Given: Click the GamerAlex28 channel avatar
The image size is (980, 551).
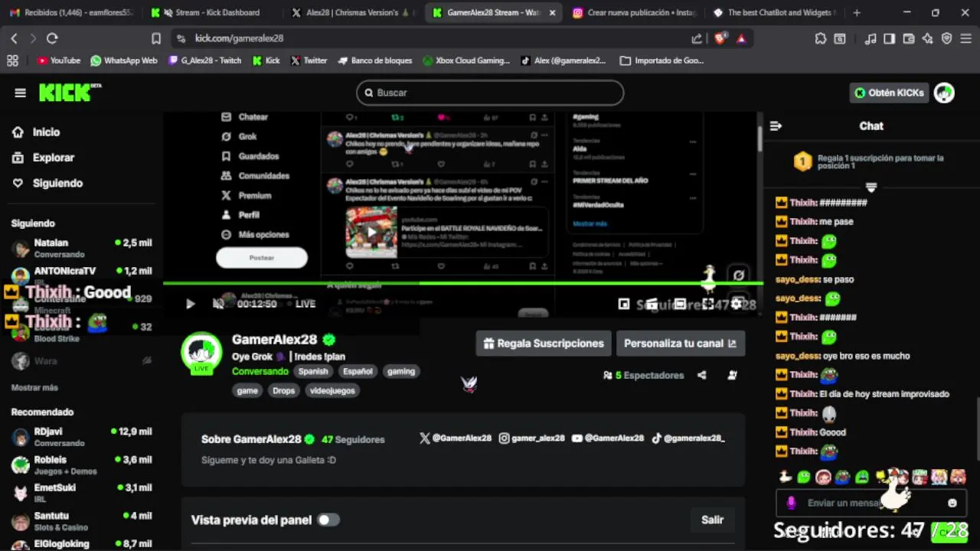Looking at the screenshot, I should pos(201,352).
